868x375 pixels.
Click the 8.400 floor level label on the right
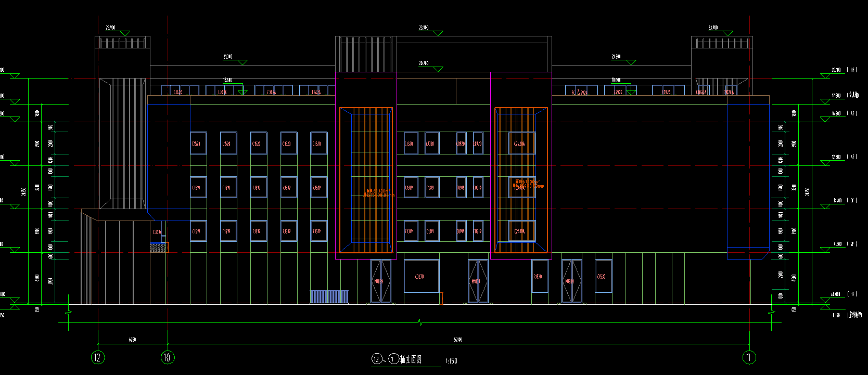[845, 200]
